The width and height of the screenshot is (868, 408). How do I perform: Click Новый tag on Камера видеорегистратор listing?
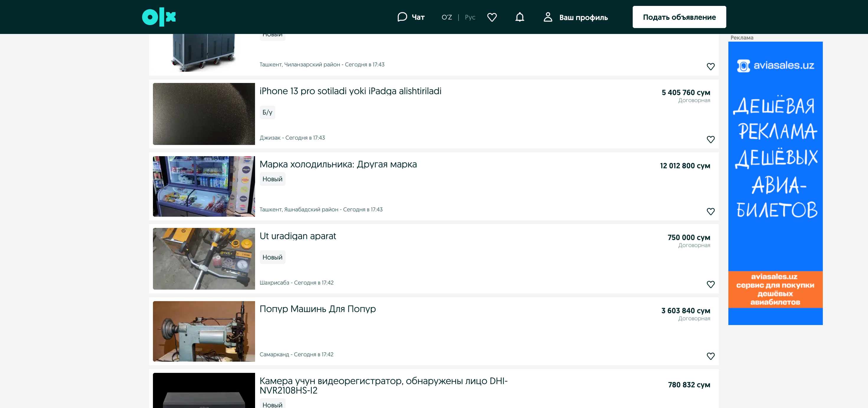pos(272,404)
